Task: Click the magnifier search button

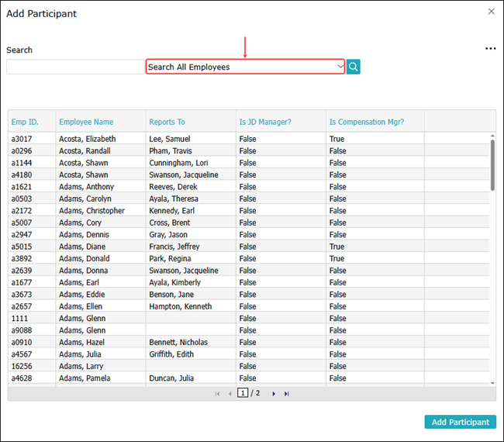Action: (354, 67)
